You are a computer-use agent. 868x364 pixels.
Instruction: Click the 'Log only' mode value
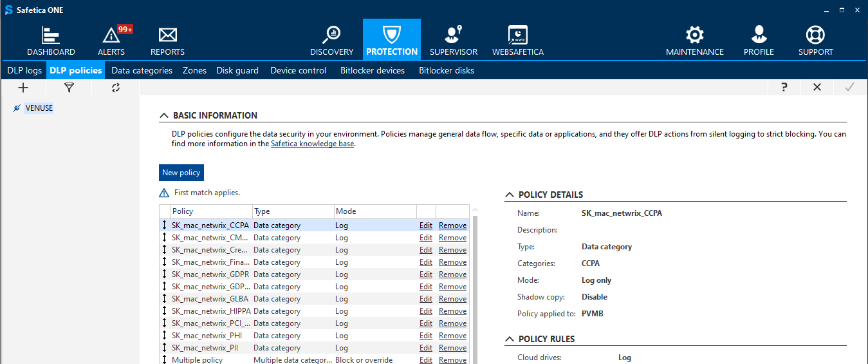(596, 280)
